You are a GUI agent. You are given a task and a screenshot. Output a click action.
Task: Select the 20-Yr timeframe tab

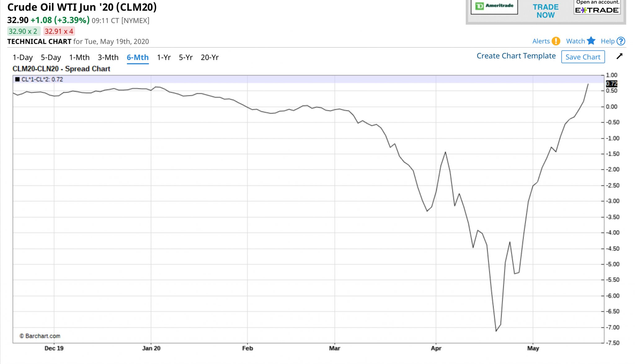pyautogui.click(x=210, y=57)
